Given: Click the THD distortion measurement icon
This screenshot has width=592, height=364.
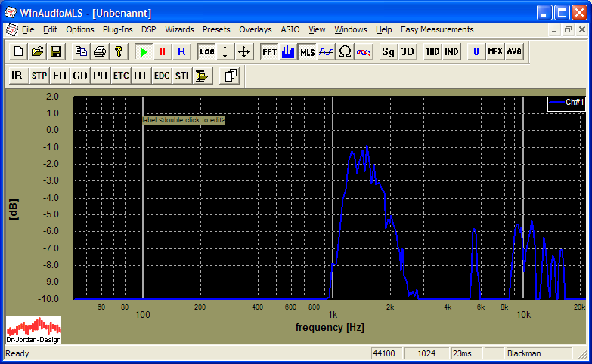Looking at the screenshot, I should (x=432, y=51).
